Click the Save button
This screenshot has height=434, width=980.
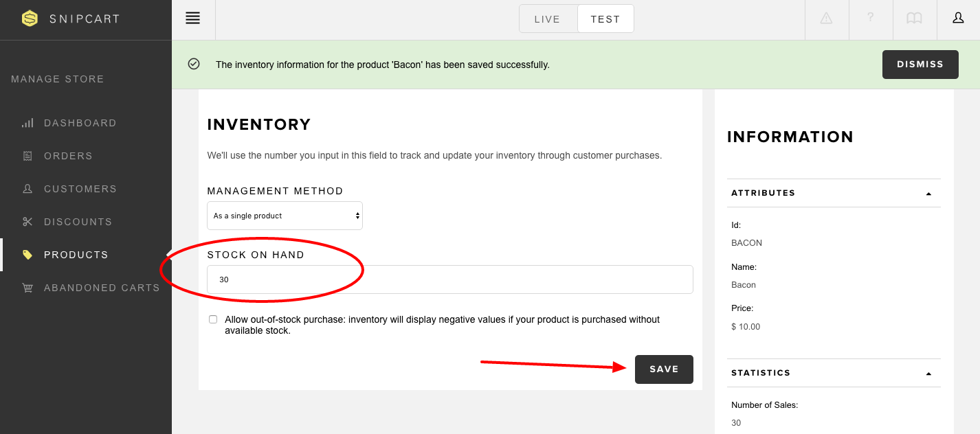(664, 369)
